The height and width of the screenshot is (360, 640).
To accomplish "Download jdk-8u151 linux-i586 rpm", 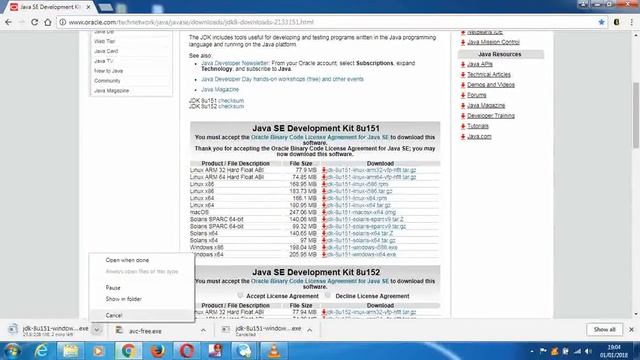I will click(358, 184).
